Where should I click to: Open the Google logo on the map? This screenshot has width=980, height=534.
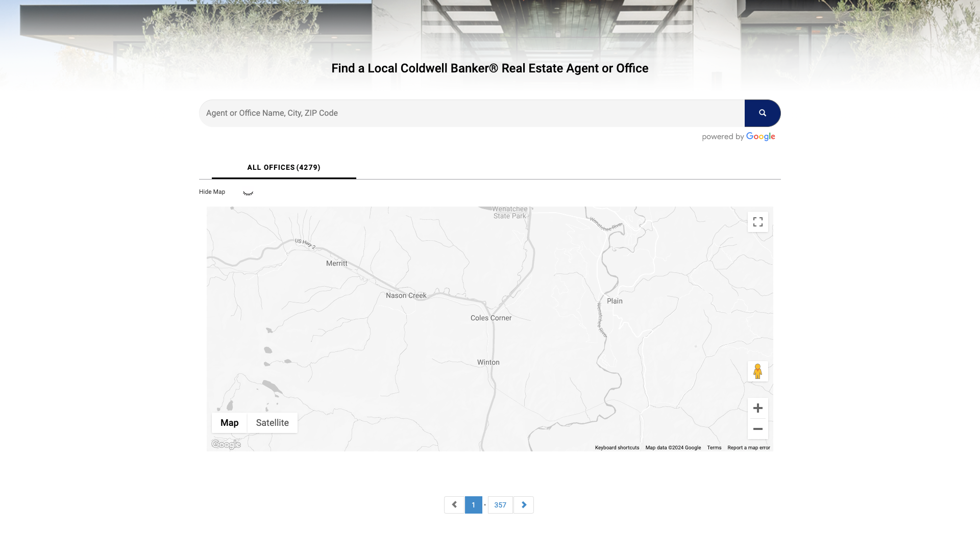click(x=226, y=444)
